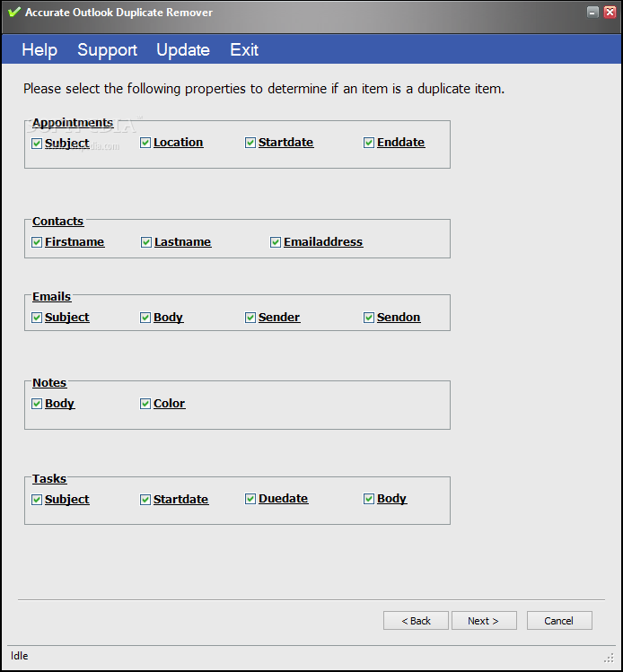Screen dimensions: 623x672
Task: Toggle the Location checkbox
Action: (145, 143)
